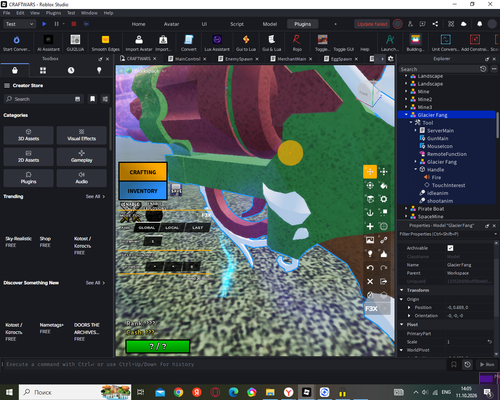Launch the GUI2LUA plugin
Image resolution: width=500 pixels, height=400 pixels.
click(75, 43)
